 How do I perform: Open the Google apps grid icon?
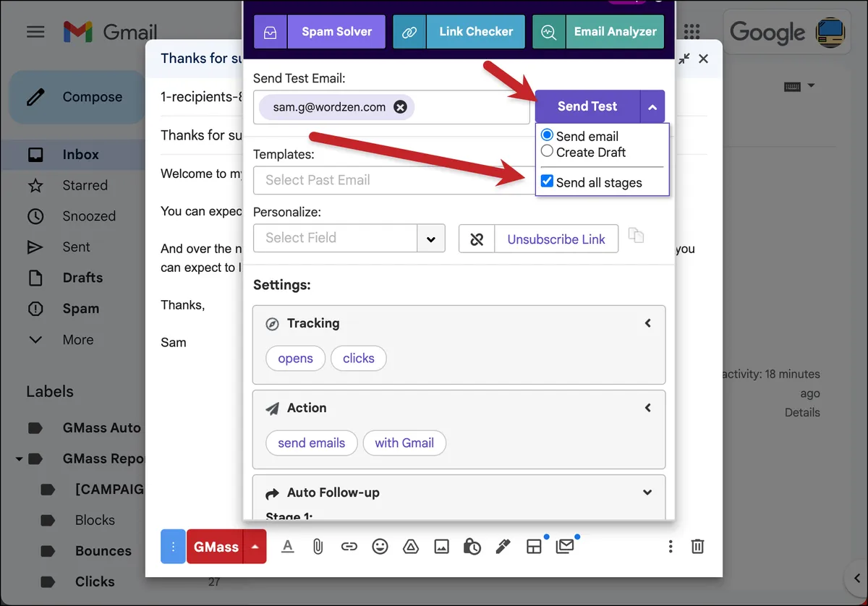coord(692,32)
